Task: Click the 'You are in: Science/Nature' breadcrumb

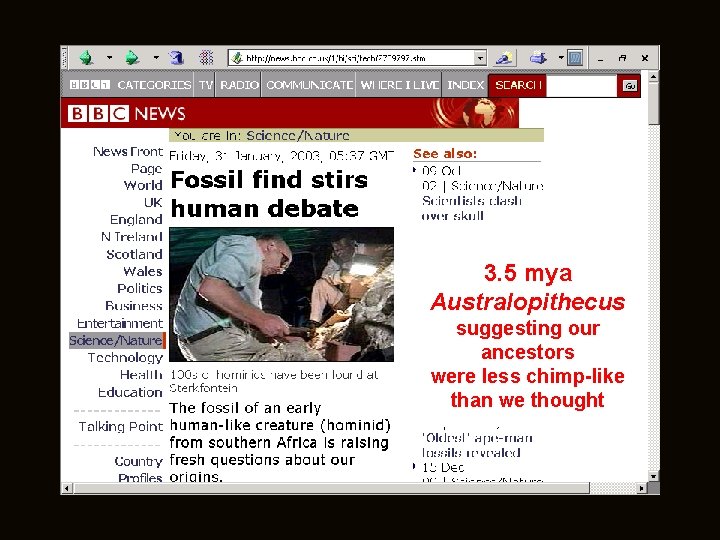Action: (x=356, y=135)
